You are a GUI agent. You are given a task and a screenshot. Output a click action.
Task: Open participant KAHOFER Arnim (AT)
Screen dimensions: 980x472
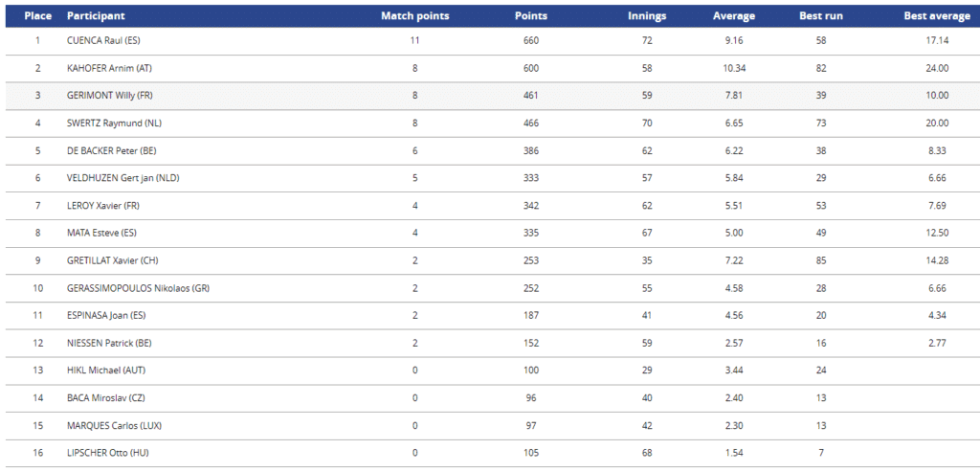109,68
